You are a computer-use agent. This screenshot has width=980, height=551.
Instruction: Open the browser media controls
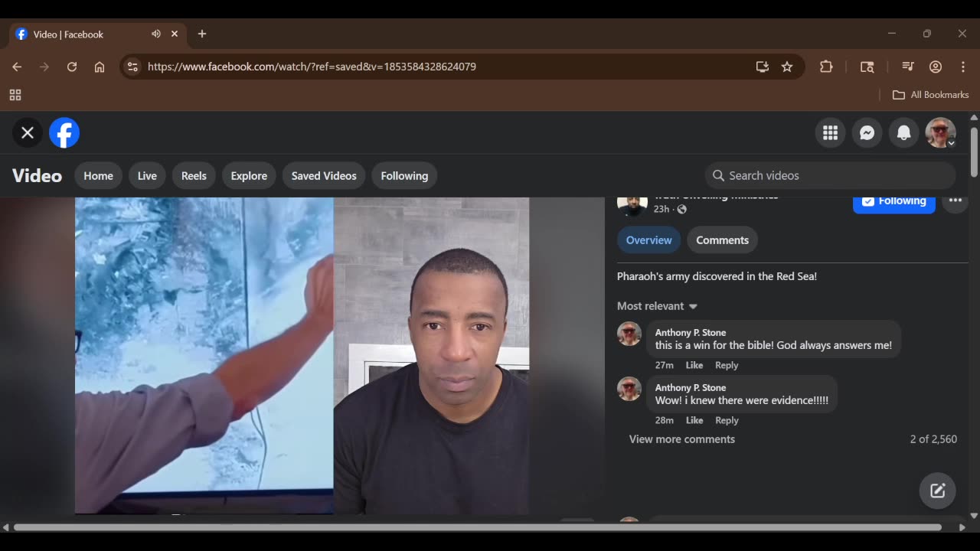[x=908, y=67]
